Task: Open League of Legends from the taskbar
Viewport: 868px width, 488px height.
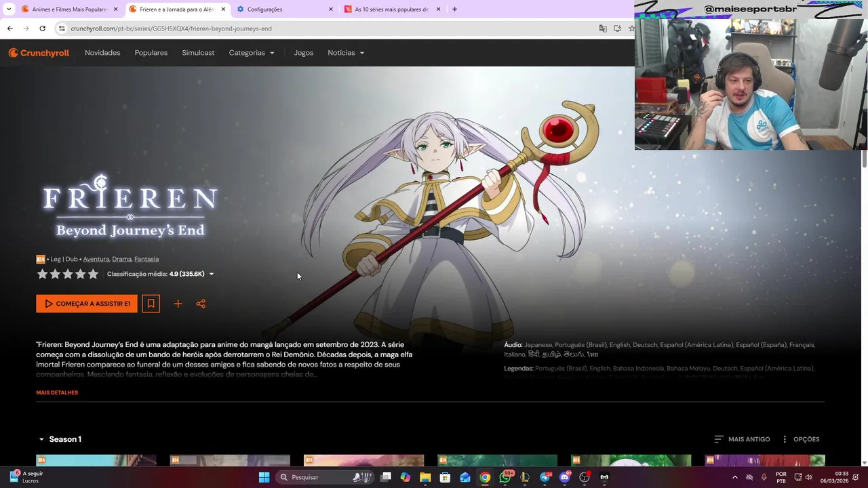Action: click(525, 477)
